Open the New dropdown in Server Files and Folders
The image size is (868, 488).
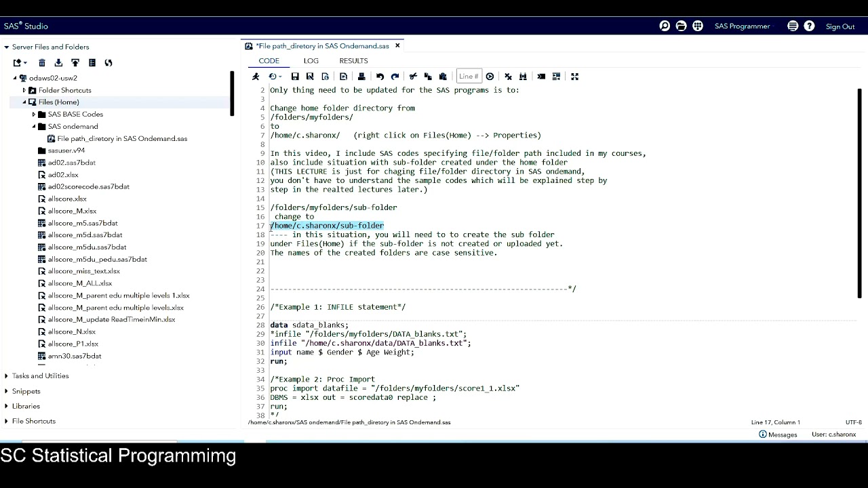click(20, 63)
